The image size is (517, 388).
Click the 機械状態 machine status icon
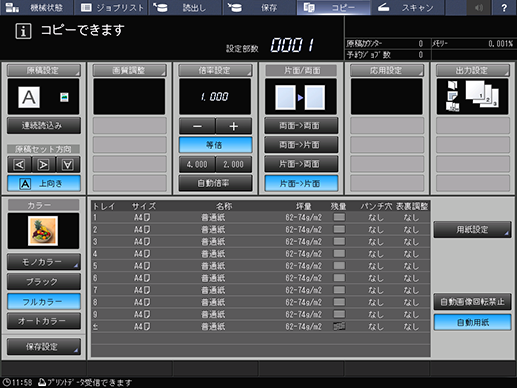pos(12,8)
